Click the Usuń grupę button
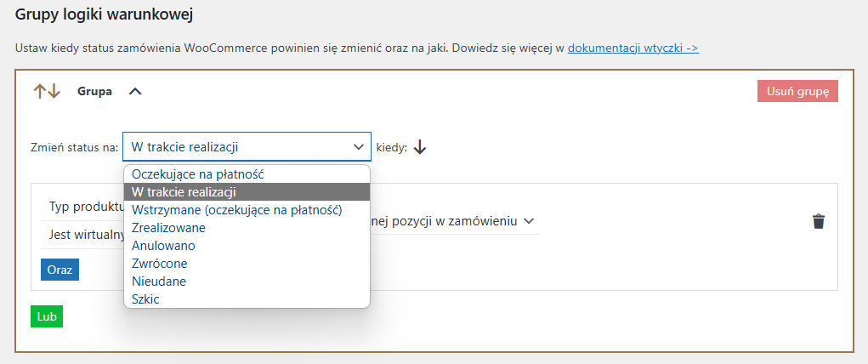The width and height of the screenshot is (868, 364). pos(797,91)
